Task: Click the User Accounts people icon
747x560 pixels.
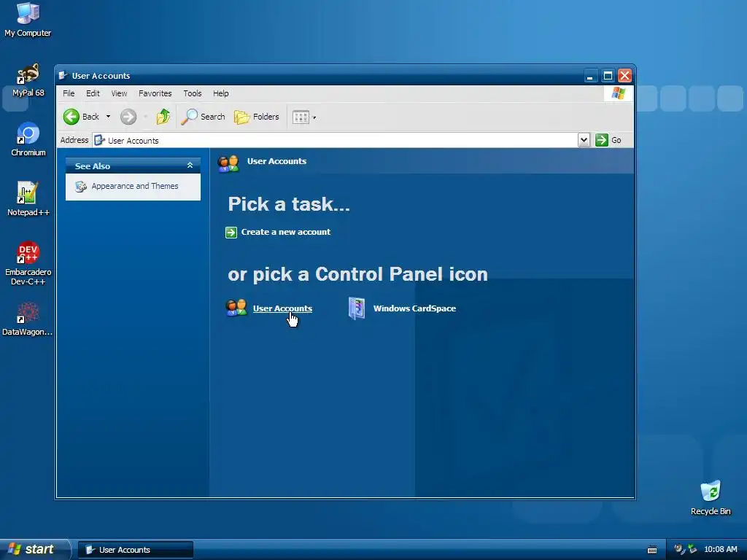Action: (236, 308)
